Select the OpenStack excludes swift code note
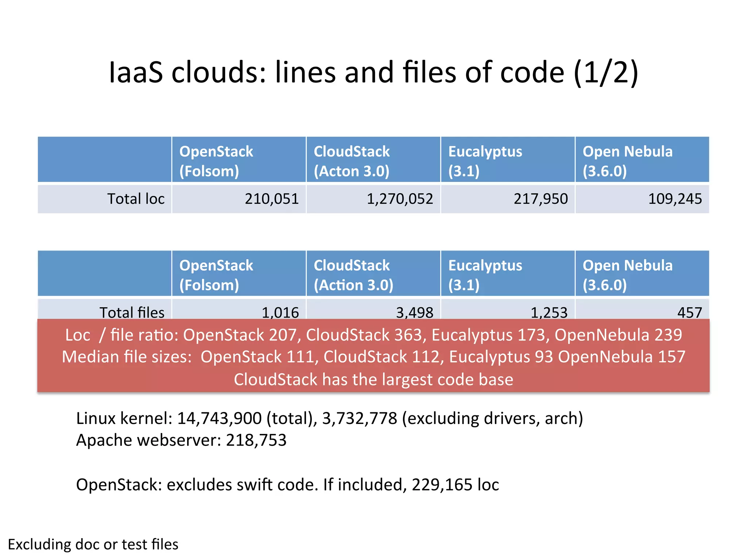Image resolution: width=747 pixels, height=560 pixels. coord(287,485)
